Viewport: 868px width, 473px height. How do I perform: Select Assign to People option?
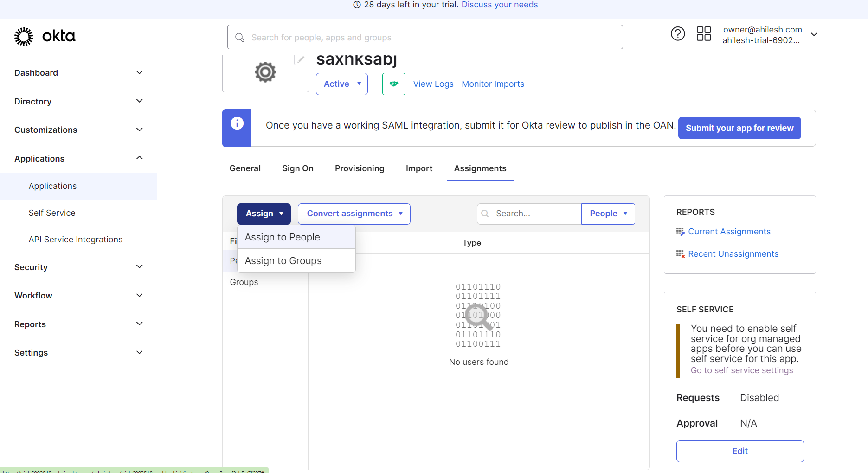point(296,237)
